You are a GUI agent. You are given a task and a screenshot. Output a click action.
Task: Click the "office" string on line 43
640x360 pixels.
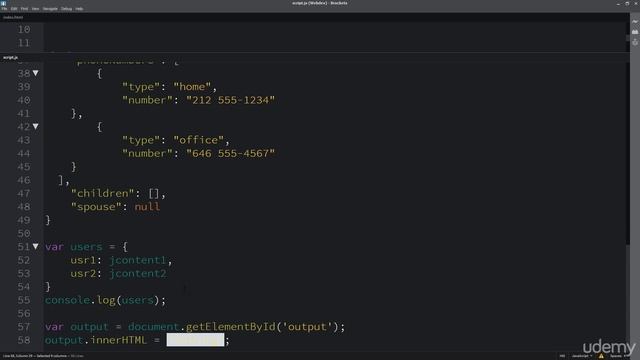click(x=198, y=140)
